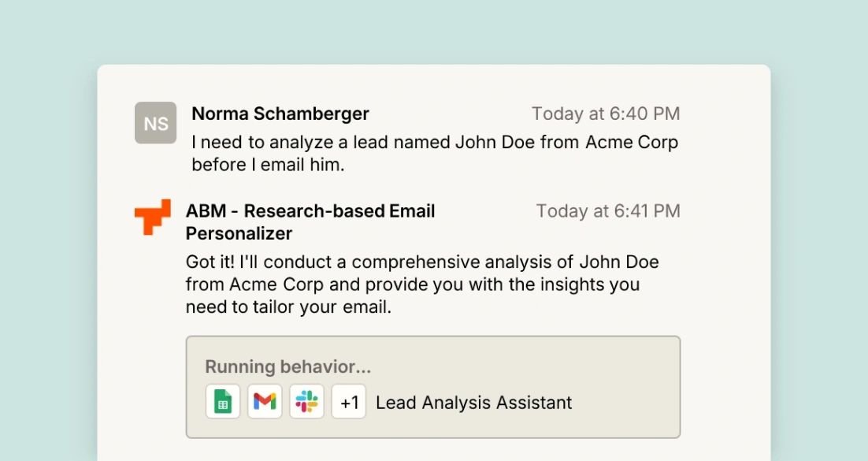Click the Gmail icon

(x=265, y=403)
